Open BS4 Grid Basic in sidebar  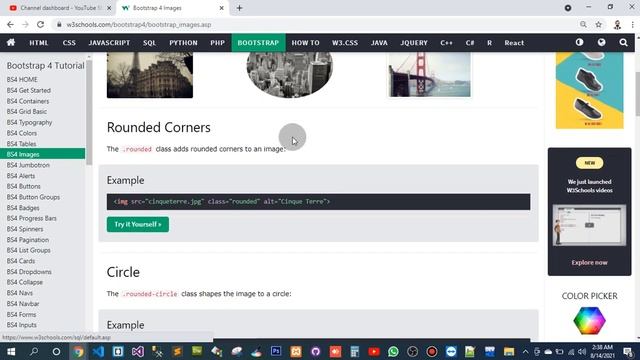[x=27, y=111]
